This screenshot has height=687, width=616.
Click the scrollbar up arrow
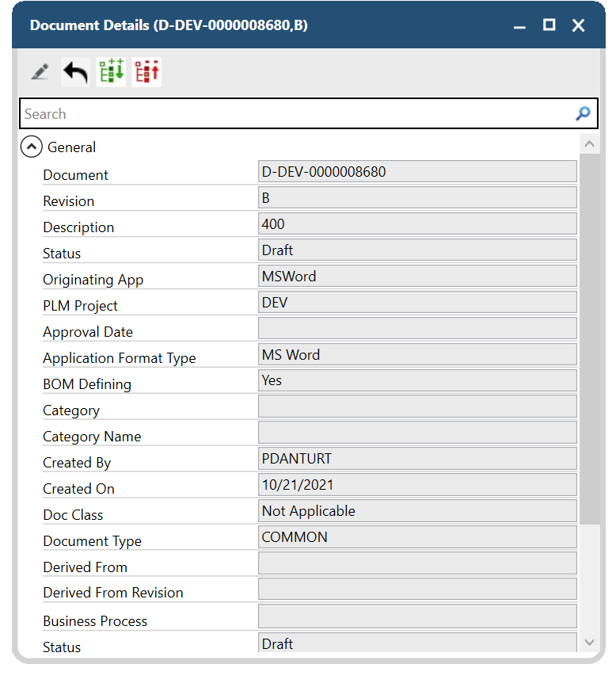(588, 144)
